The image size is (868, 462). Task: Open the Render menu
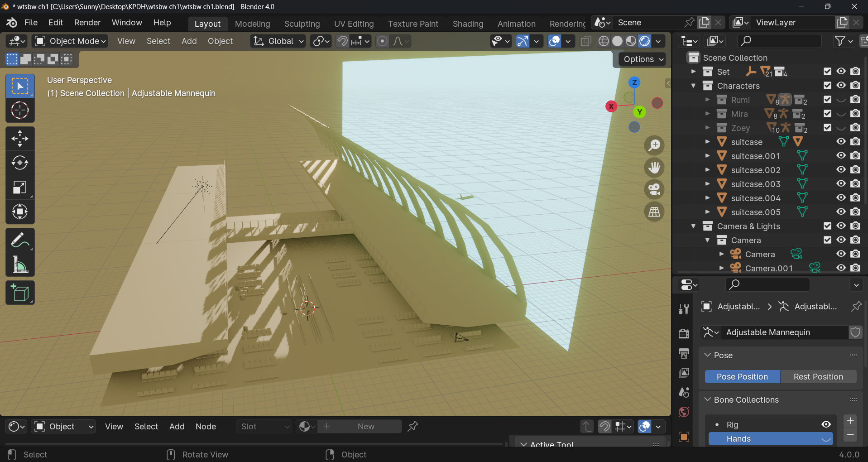pos(87,23)
